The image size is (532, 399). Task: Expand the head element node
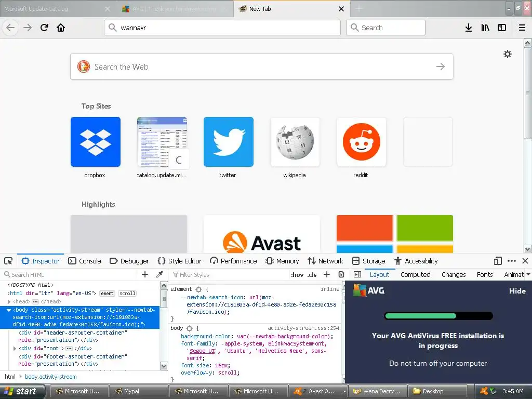point(9,302)
